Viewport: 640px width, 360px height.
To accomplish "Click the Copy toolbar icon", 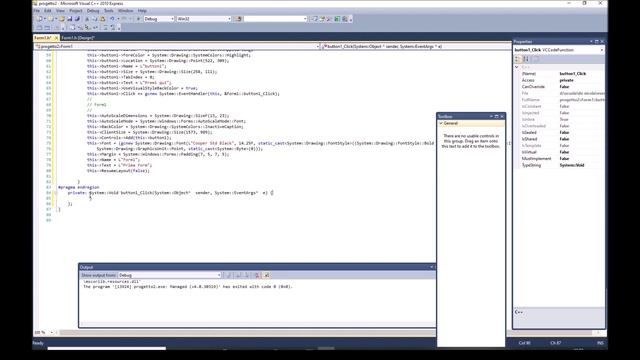I will coord(94,19).
